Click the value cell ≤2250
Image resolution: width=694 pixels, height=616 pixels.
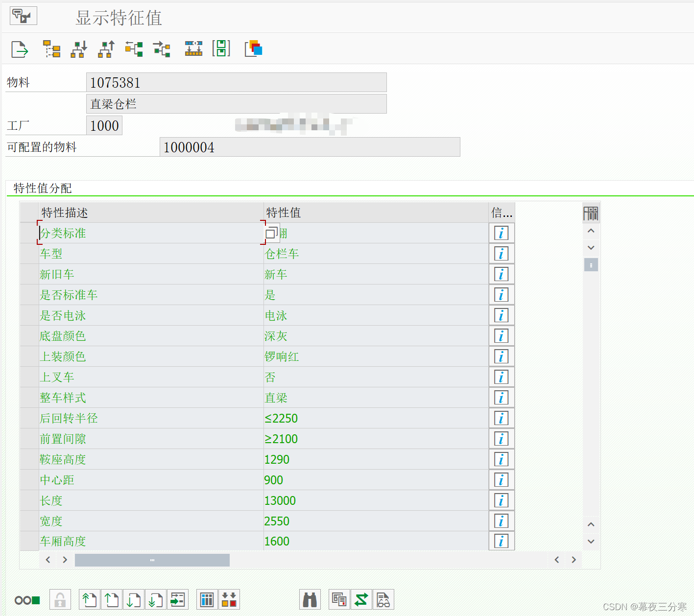(376, 418)
